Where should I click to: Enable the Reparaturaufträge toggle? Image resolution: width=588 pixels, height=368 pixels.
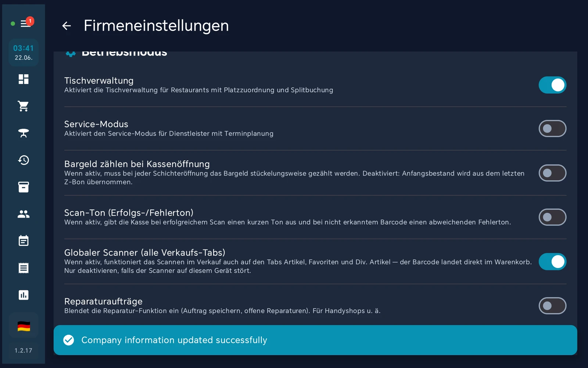[552, 306]
